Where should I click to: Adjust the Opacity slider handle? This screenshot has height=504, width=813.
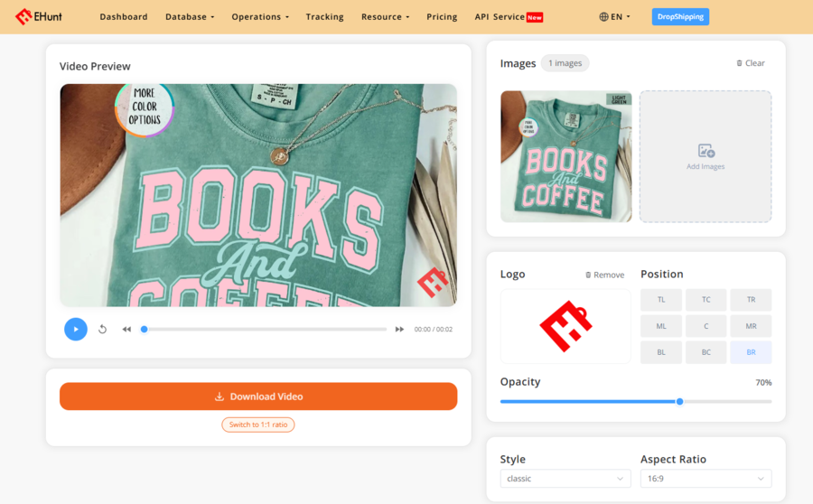[x=679, y=401]
